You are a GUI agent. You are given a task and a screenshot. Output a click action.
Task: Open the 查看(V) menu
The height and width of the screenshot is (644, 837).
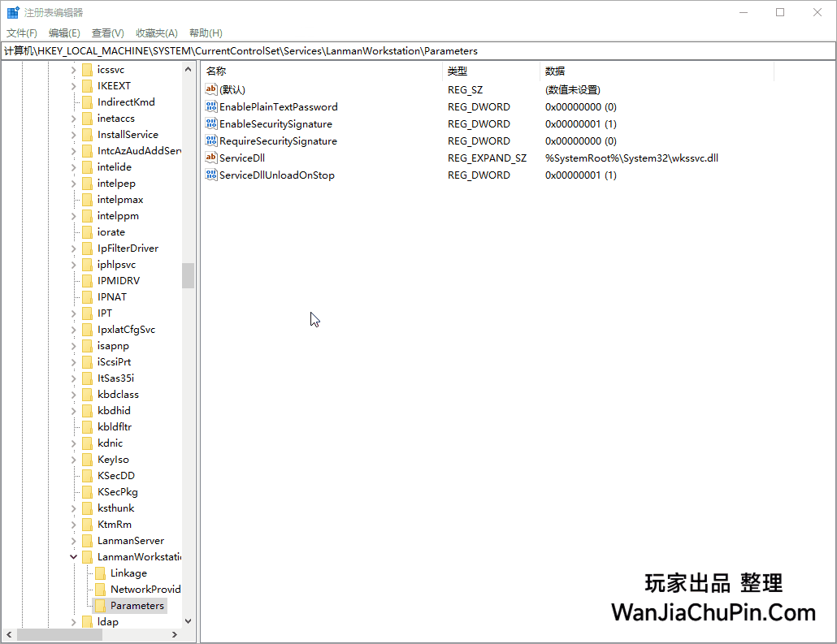[x=108, y=32]
